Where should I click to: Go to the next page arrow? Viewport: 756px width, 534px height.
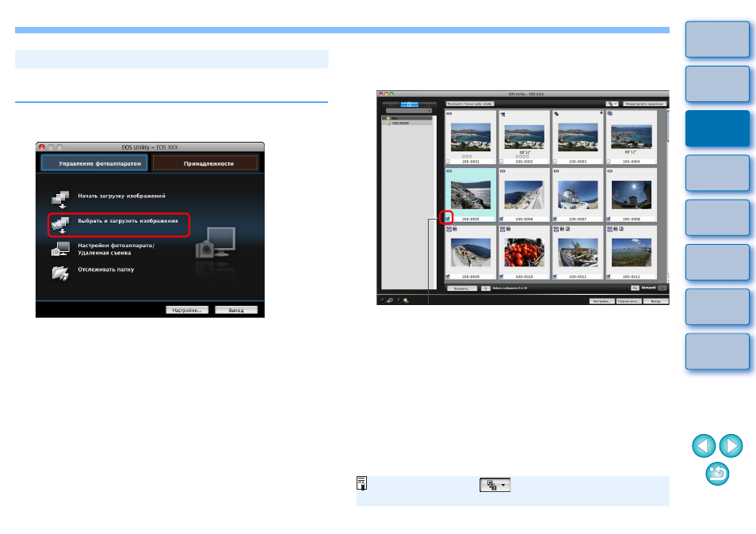tap(731, 445)
